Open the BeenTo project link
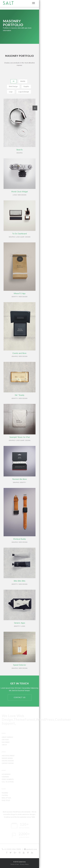 tap(19, 150)
